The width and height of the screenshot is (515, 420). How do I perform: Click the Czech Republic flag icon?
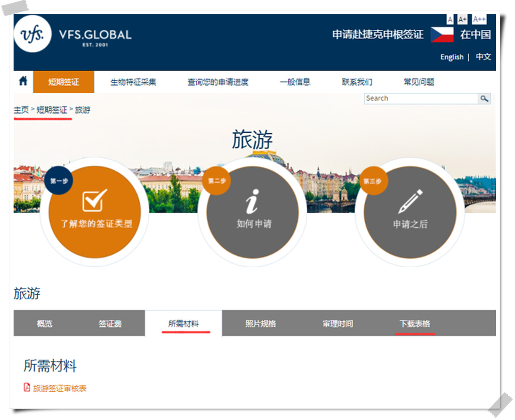pyautogui.click(x=442, y=35)
